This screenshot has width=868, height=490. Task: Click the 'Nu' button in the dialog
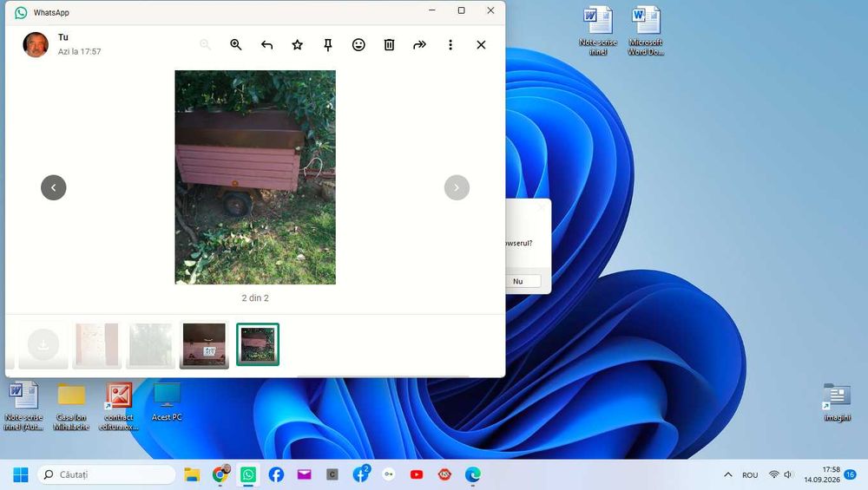(518, 281)
